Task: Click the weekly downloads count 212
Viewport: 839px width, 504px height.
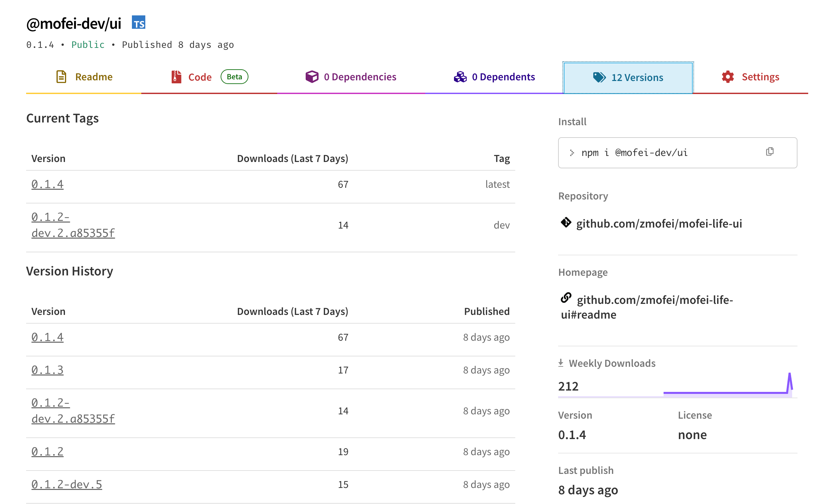Action: click(568, 386)
